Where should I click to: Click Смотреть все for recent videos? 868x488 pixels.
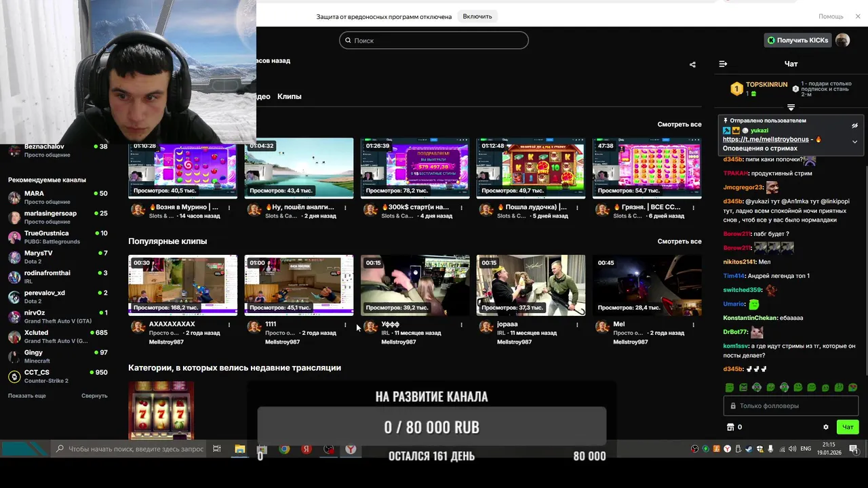(679, 124)
